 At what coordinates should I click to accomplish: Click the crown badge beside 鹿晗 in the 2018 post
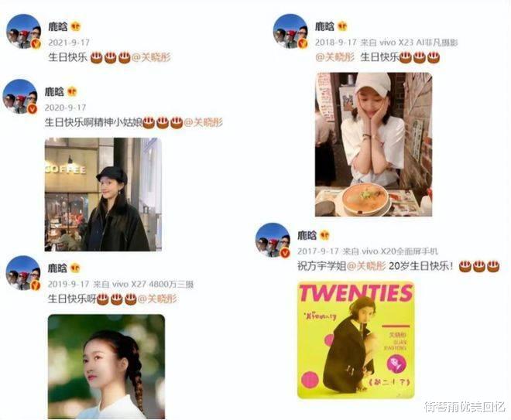[342, 26]
